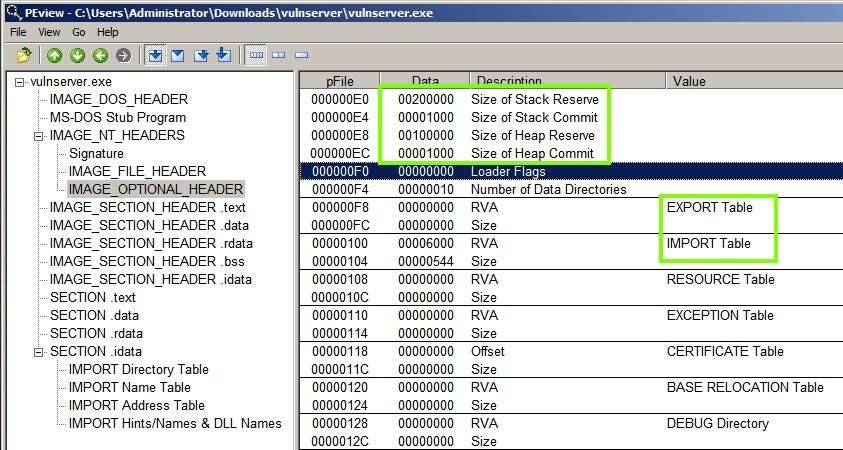
Task: Select SECTION .rdata tree item
Action: (96, 333)
